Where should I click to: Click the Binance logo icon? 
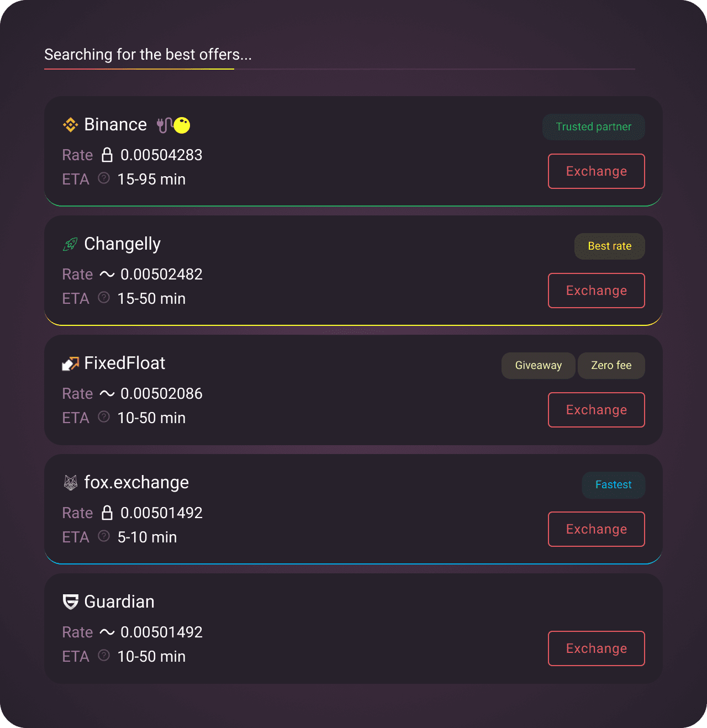tap(70, 125)
